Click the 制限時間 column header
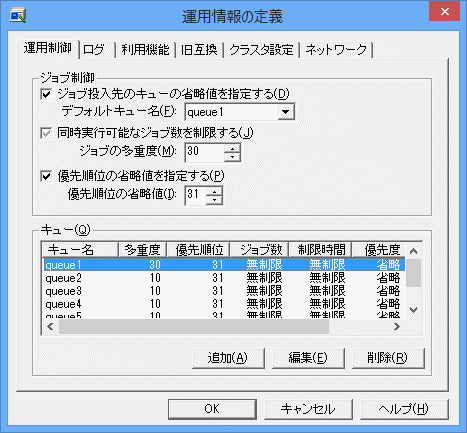 (321, 250)
